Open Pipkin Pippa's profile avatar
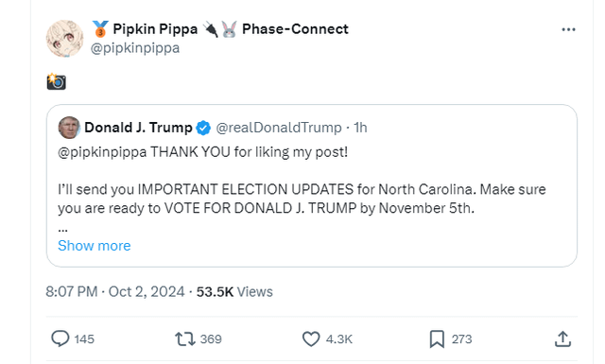This screenshot has height=364, width=605. [64, 39]
